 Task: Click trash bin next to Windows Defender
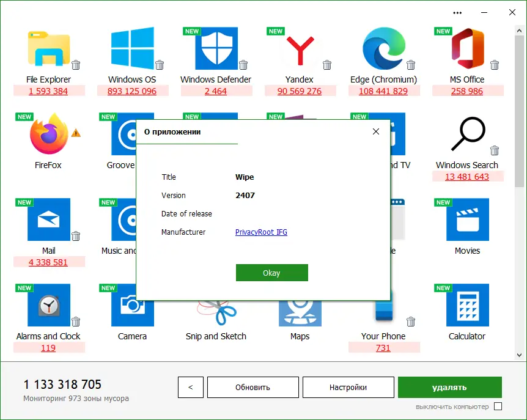pos(243,65)
